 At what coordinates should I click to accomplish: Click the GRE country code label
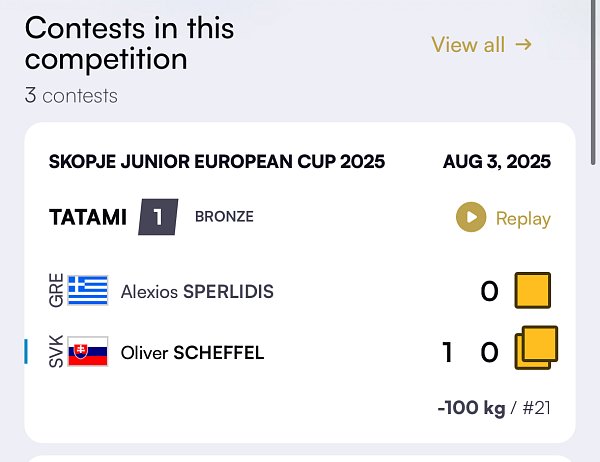[56, 290]
